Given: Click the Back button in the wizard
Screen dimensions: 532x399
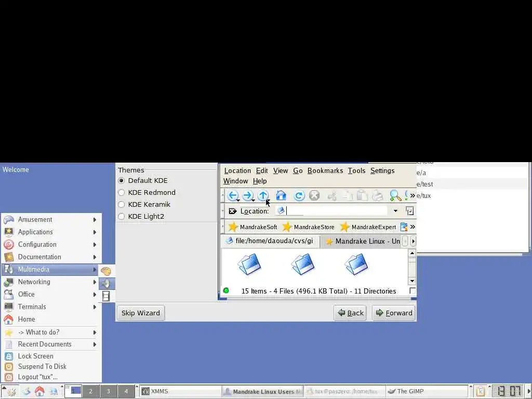Looking at the screenshot, I should click(x=351, y=313).
